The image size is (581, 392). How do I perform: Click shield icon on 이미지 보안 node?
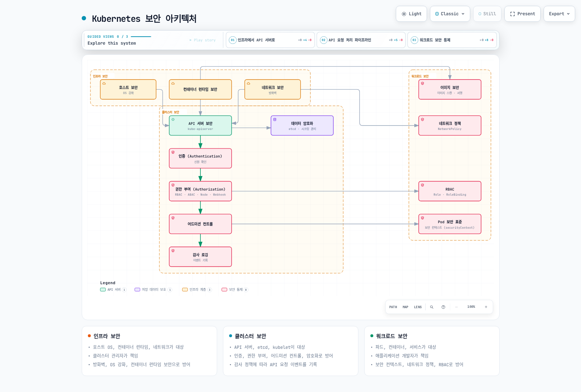point(422,83)
